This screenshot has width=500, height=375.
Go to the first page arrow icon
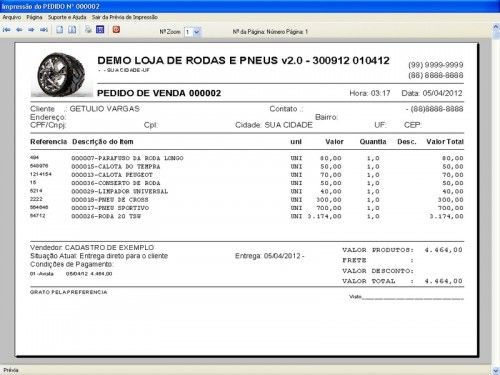pos(6,30)
